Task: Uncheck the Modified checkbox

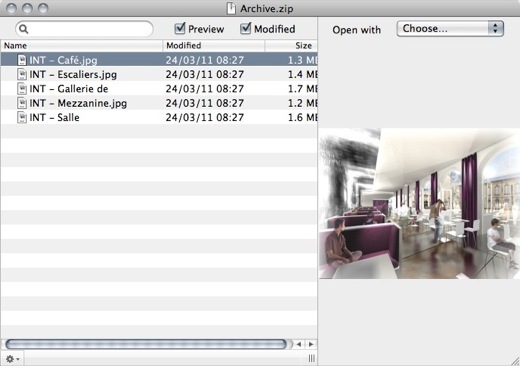Action: tap(246, 29)
